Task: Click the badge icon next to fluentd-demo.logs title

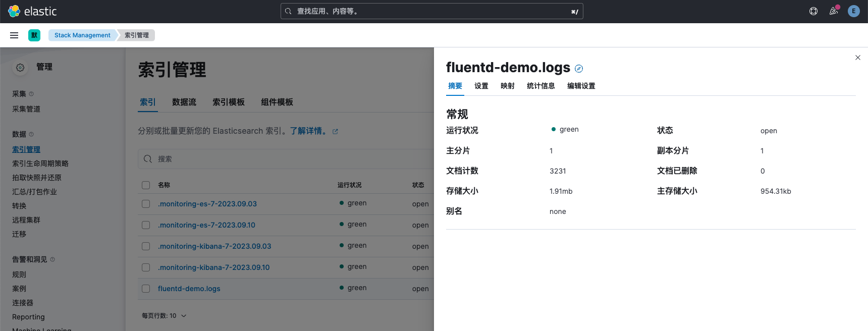Action: [x=579, y=69]
